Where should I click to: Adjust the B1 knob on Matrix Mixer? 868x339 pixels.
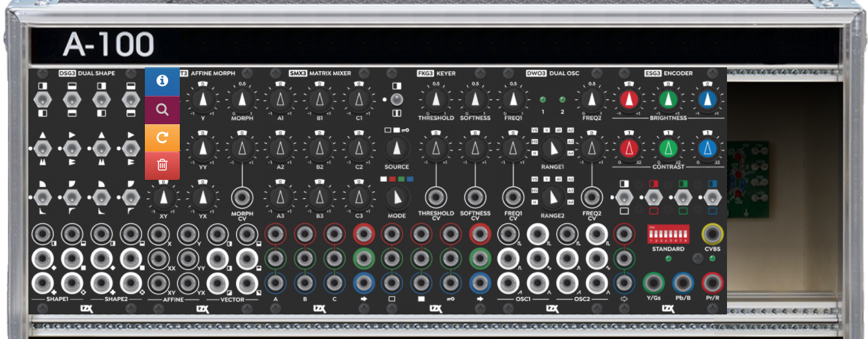click(x=320, y=99)
